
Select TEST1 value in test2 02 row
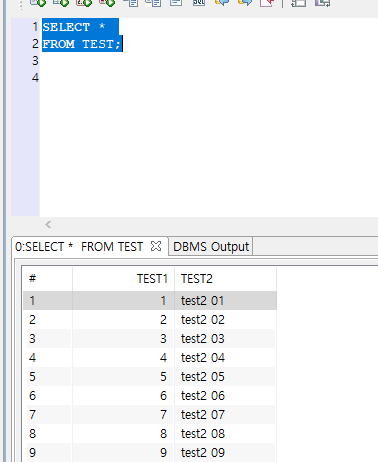point(123,320)
